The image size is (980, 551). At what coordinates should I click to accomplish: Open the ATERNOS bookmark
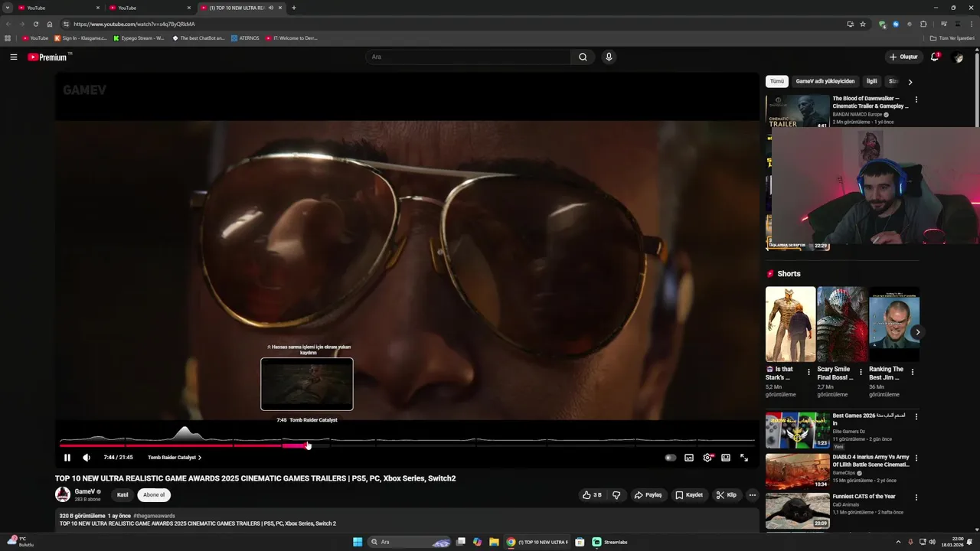pyautogui.click(x=246, y=37)
